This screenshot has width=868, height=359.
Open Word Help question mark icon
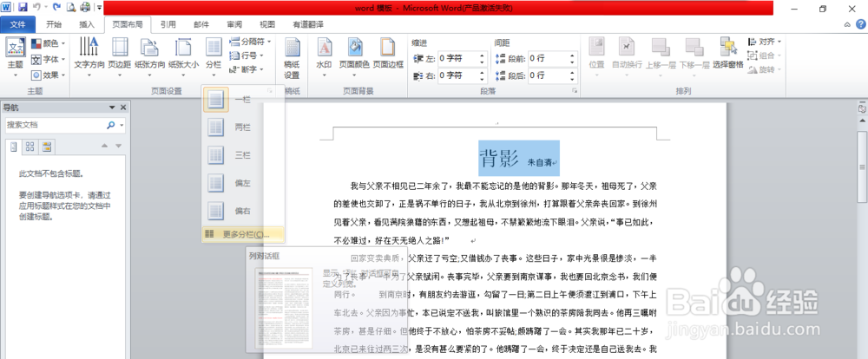(861, 23)
